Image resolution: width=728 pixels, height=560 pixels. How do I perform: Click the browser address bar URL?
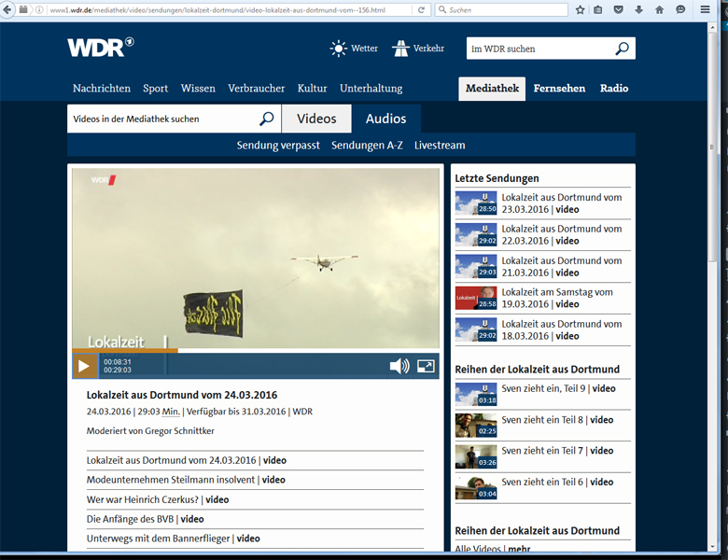218,9
